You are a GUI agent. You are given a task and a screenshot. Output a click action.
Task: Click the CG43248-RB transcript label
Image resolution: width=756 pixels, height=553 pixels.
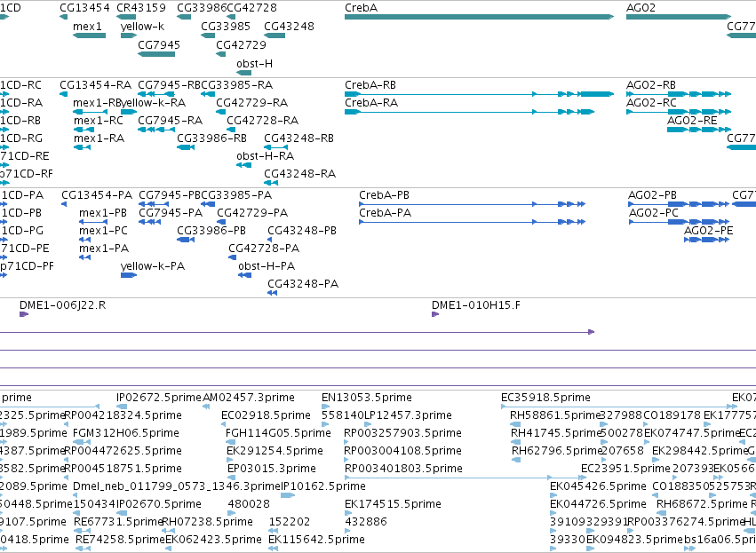298,138
